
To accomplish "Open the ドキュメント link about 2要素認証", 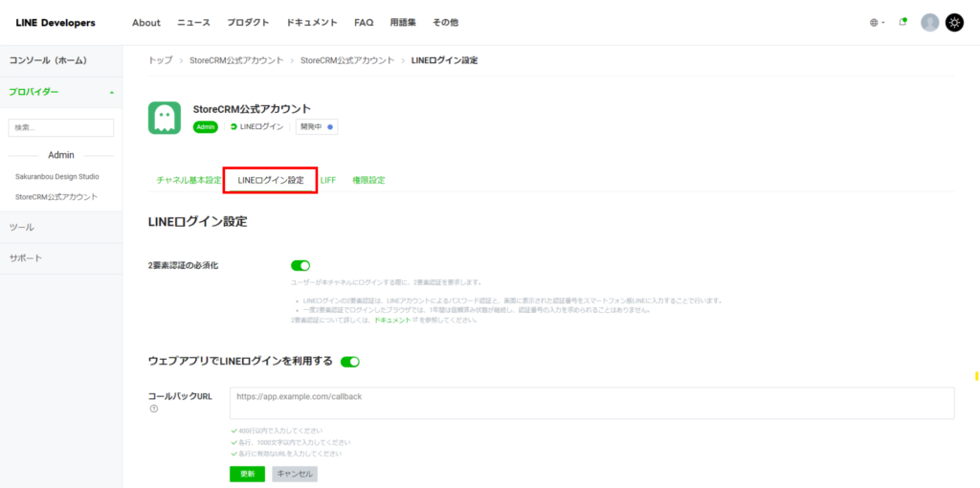I will [x=392, y=320].
